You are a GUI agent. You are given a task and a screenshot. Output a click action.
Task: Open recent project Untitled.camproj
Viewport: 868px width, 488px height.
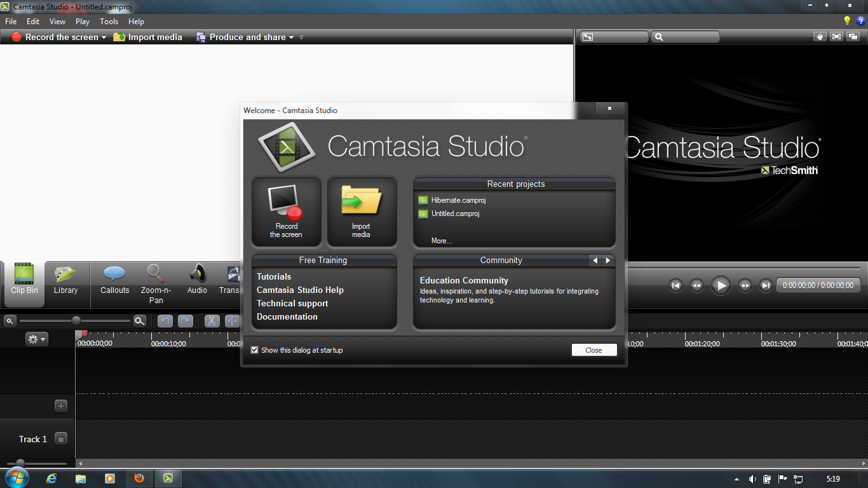coord(449,213)
